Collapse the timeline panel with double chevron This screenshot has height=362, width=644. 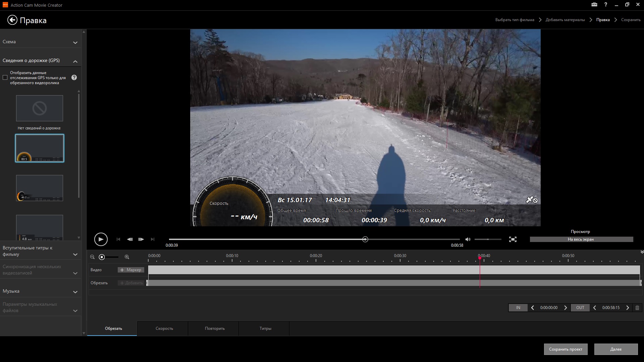click(642, 252)
